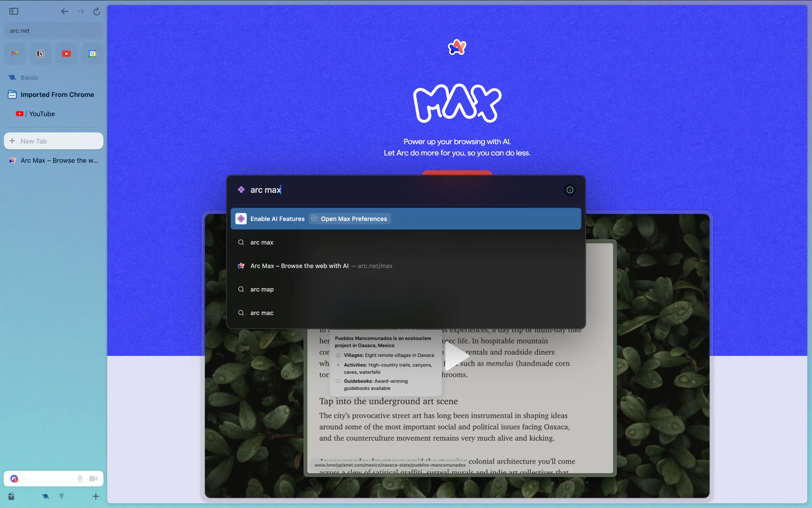Reload the page with the refresh icon

pyautogui.click(x=97, y=11)
